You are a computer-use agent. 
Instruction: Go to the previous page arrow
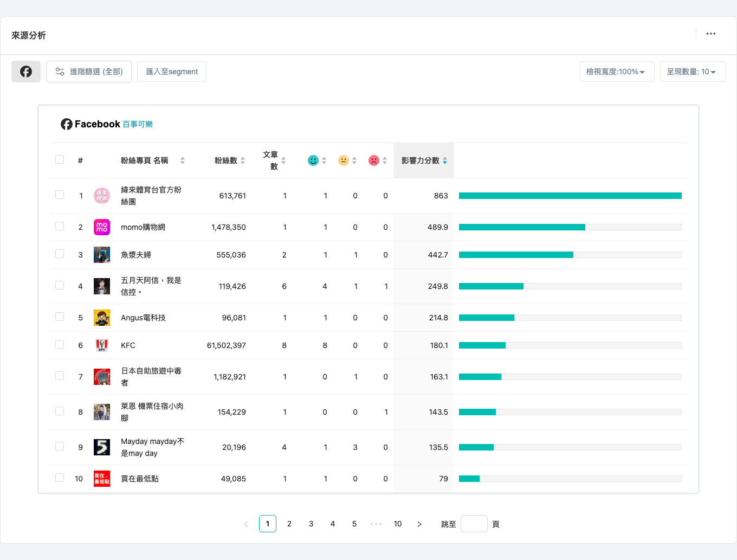tap(246, 524)
